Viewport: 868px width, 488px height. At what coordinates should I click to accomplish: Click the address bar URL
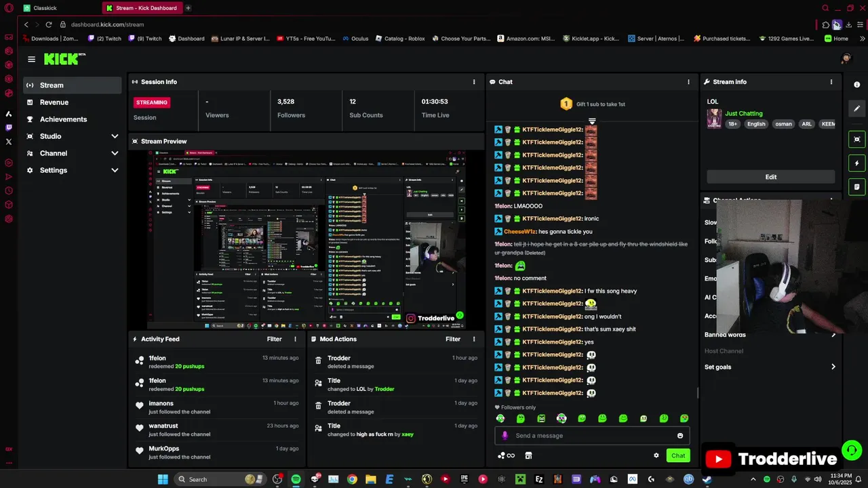coord(107,24)
